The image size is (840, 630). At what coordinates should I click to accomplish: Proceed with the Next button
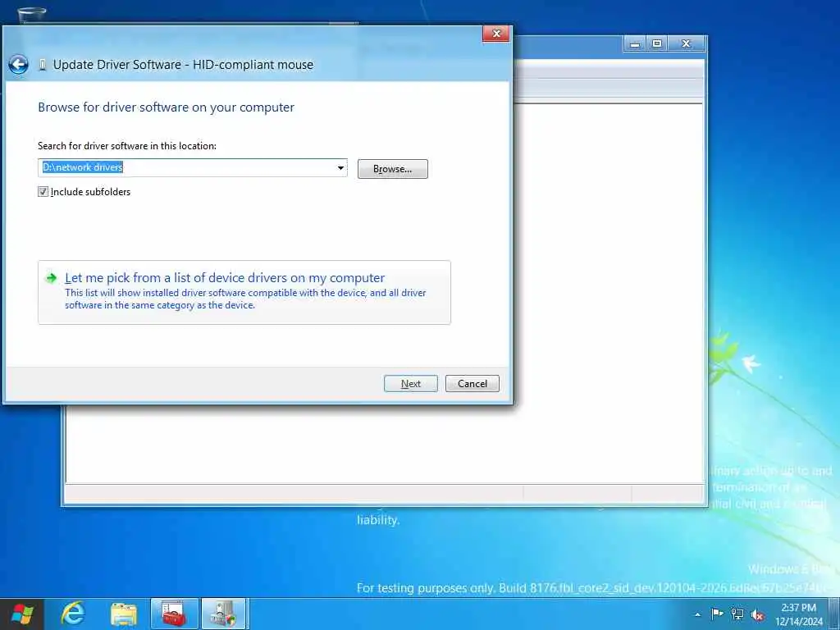click(411, 384)
